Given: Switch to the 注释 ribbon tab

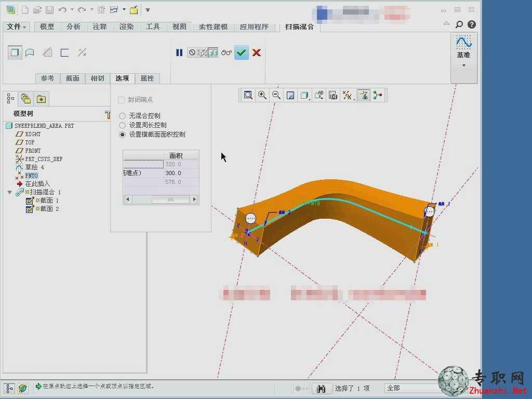Looking at the screenshot, I should coord(100,26).
